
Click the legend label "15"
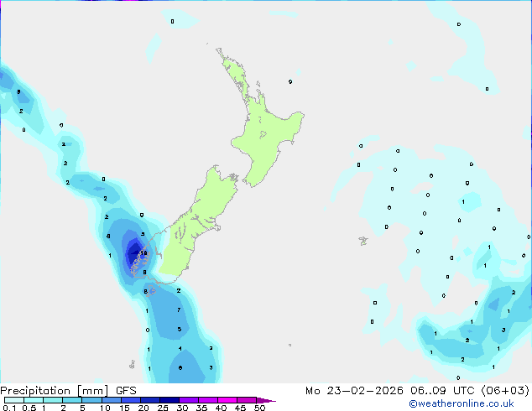point(124,408)
